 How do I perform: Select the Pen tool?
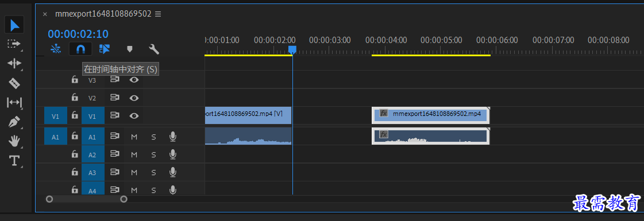tap(14, 122)
